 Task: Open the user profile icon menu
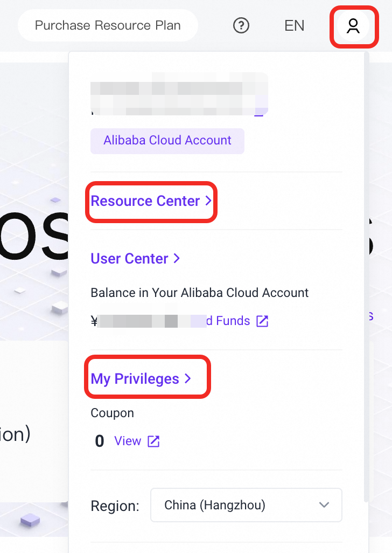point(353,26)
